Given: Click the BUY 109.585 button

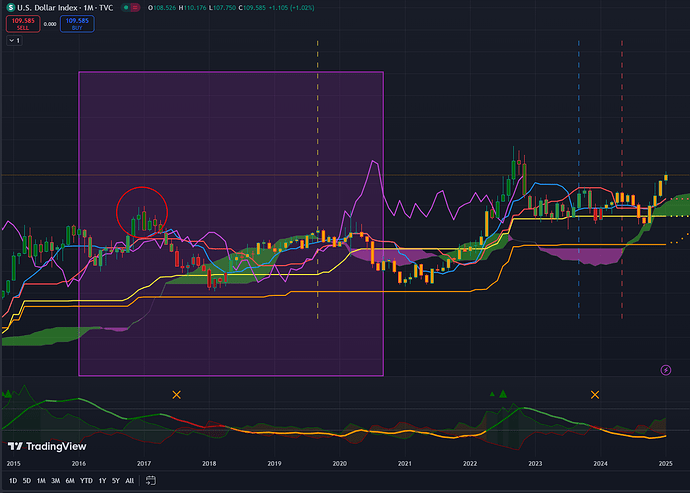Looking at the screenshot, I should tap(77, 24).
